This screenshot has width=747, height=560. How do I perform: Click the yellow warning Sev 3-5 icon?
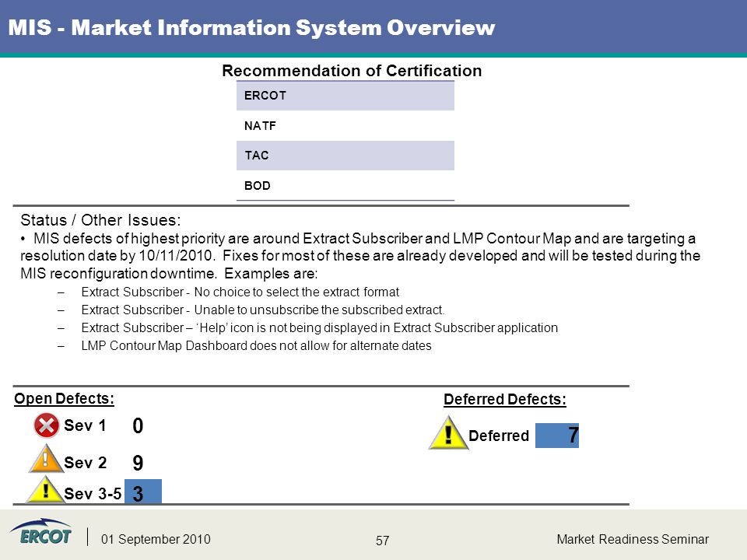coord(45,489)
